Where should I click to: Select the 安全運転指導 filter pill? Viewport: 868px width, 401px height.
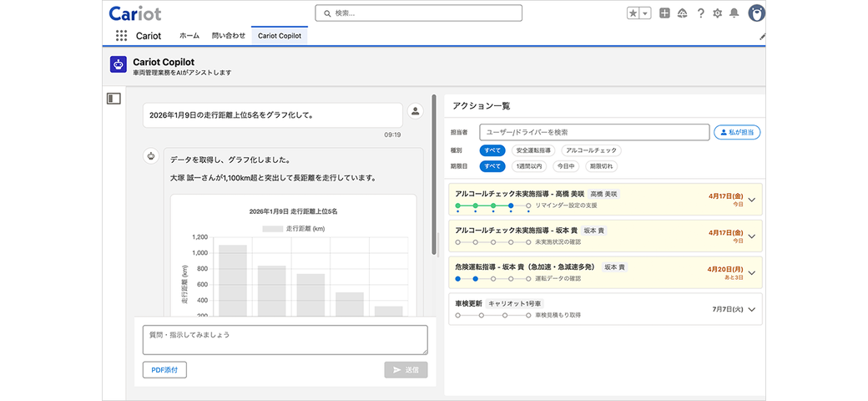[533, 150]
